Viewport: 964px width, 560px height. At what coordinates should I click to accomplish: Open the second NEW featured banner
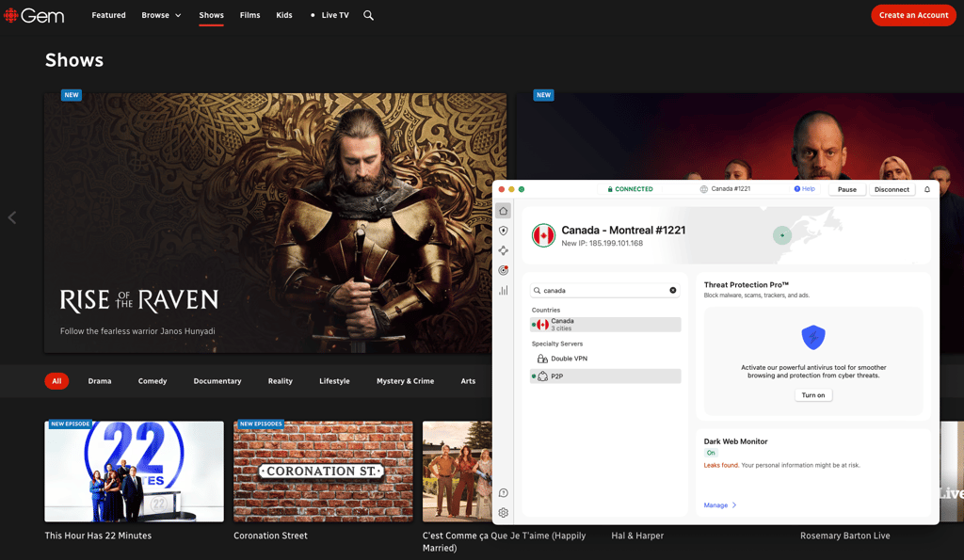pos(740,136)
